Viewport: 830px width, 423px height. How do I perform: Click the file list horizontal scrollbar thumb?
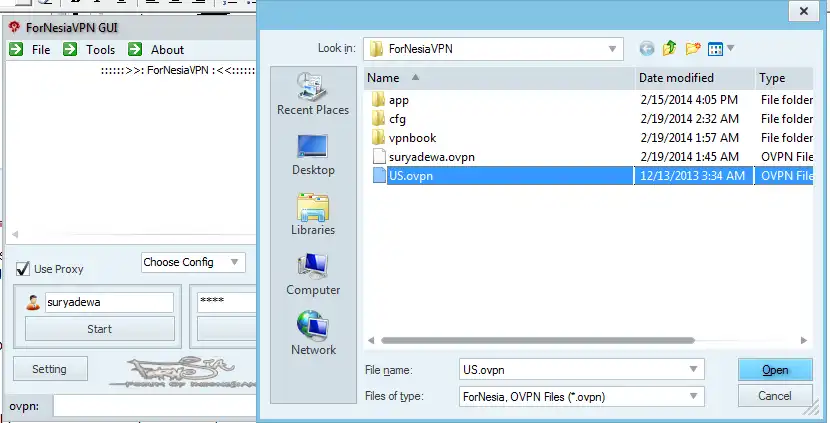click(x=538, y=340)
